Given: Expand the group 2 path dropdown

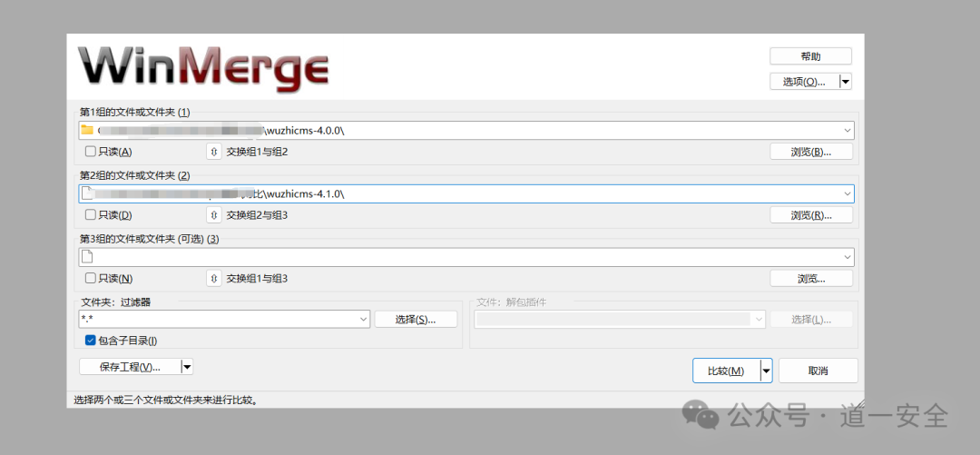Looking at the screenshot, I should click(848, 193).
